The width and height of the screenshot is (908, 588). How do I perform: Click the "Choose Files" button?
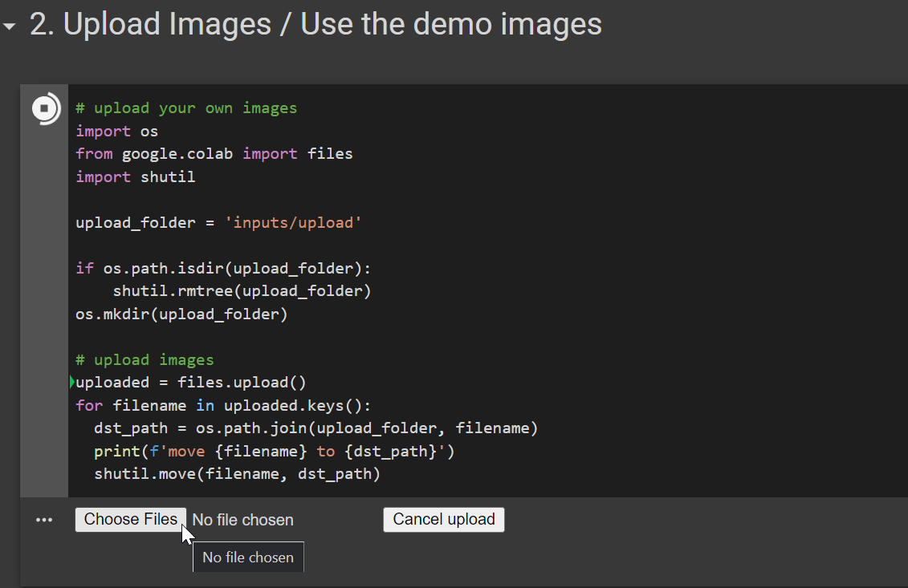[130, 519]
